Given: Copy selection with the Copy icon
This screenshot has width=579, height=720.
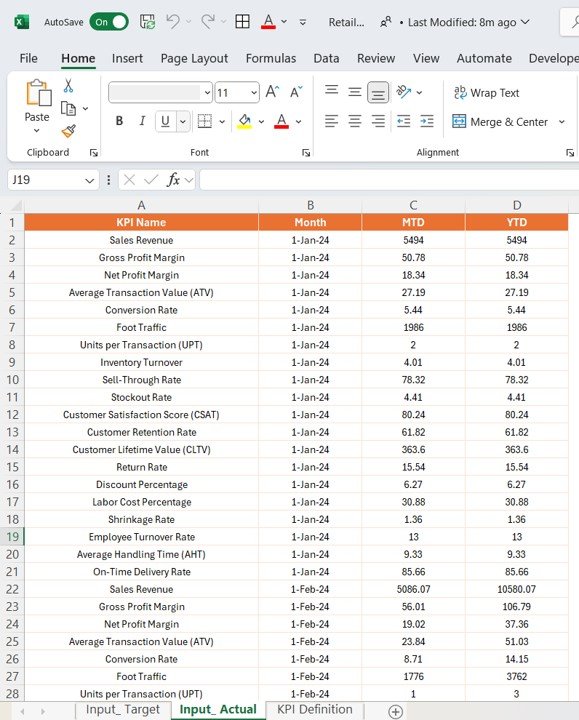Looking at the screenshot, I should click(x=68, y=109).
